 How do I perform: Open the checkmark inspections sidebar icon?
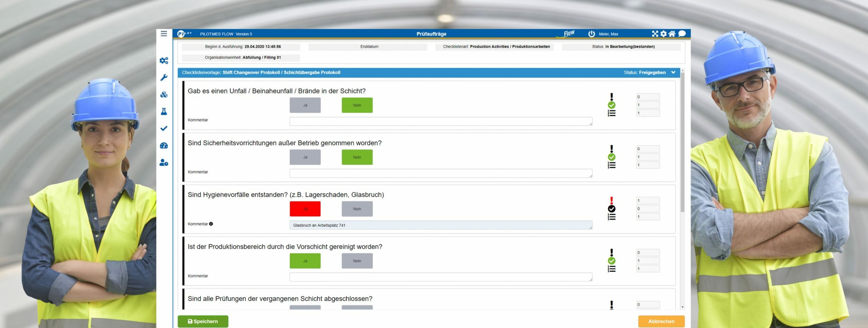[x=164, y=128]
